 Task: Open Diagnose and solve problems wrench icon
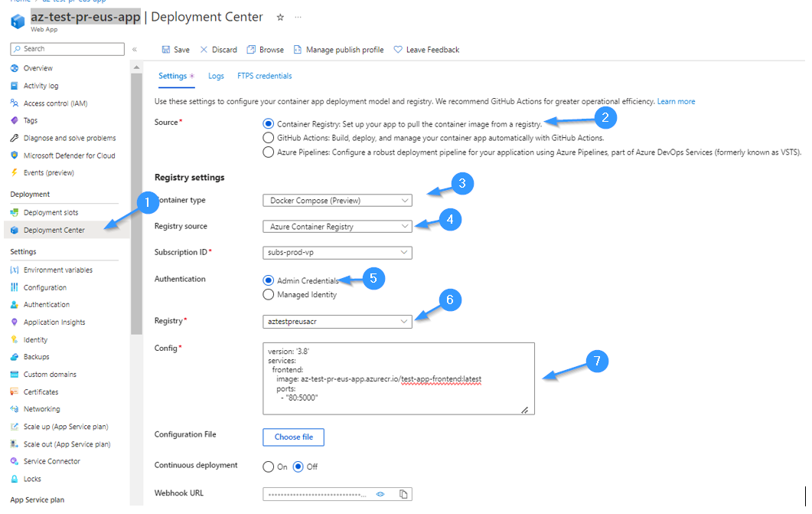(15, 138)
